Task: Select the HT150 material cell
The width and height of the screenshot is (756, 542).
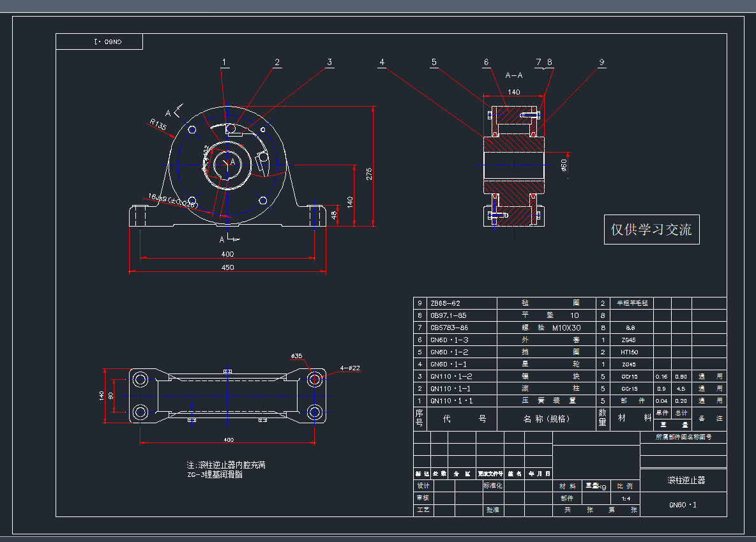Action: tap(629, 352)
